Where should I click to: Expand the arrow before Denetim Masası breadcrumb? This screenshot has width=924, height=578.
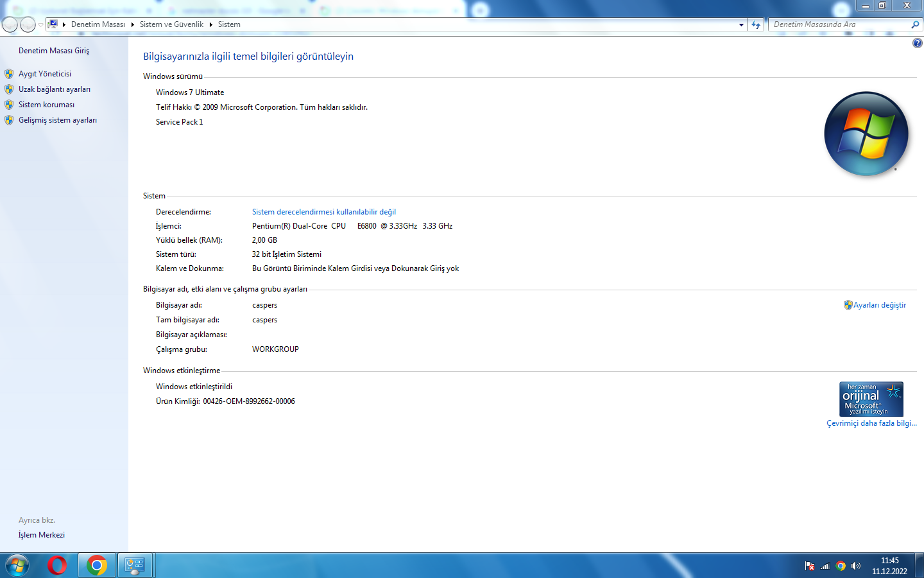pyautogui.click(x=64, y=24)
